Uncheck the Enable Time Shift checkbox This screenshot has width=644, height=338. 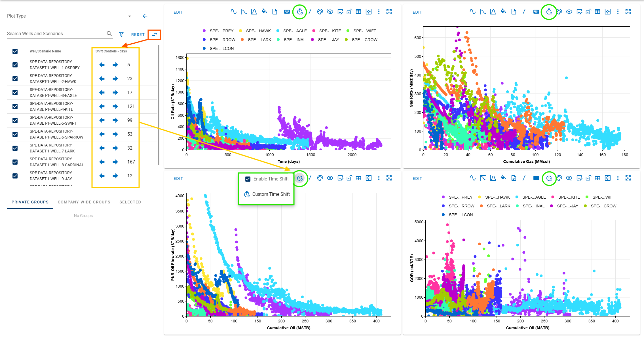point(248,179)
